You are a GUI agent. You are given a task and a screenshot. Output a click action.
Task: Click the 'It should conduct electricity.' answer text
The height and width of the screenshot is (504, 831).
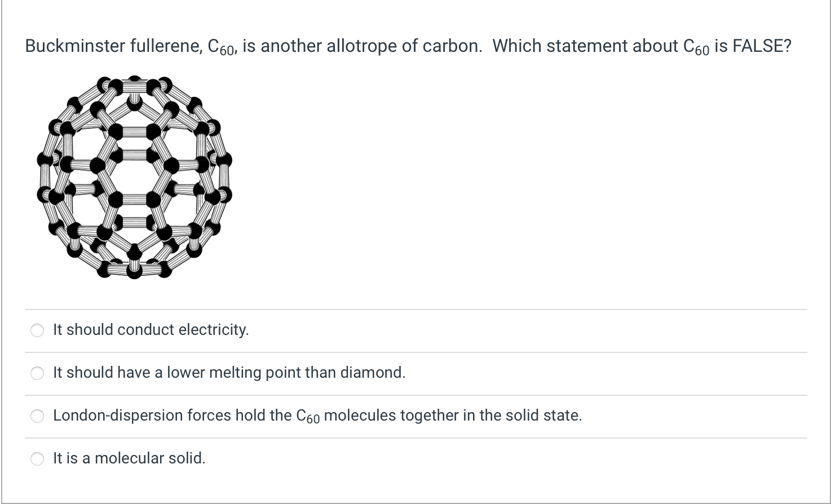click(x=151, y=330)
